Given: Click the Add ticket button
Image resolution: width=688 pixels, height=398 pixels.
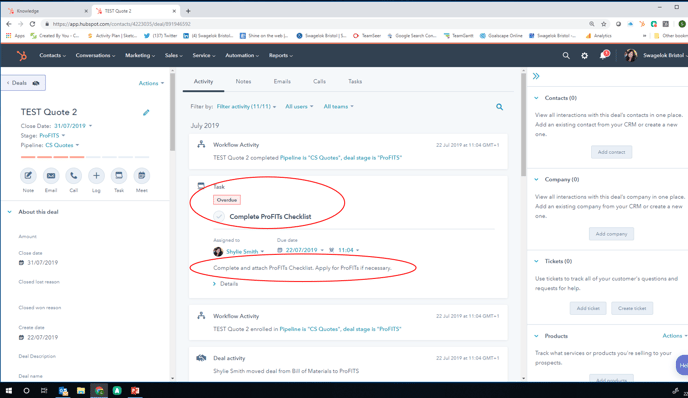Looking at the screenshot, I should (x=588, y=308).
